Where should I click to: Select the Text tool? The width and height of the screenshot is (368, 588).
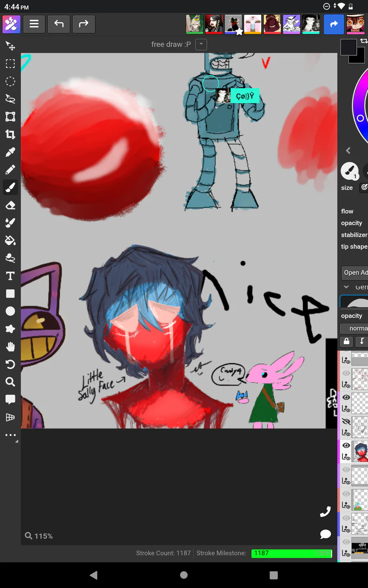[x=10, y=276]
